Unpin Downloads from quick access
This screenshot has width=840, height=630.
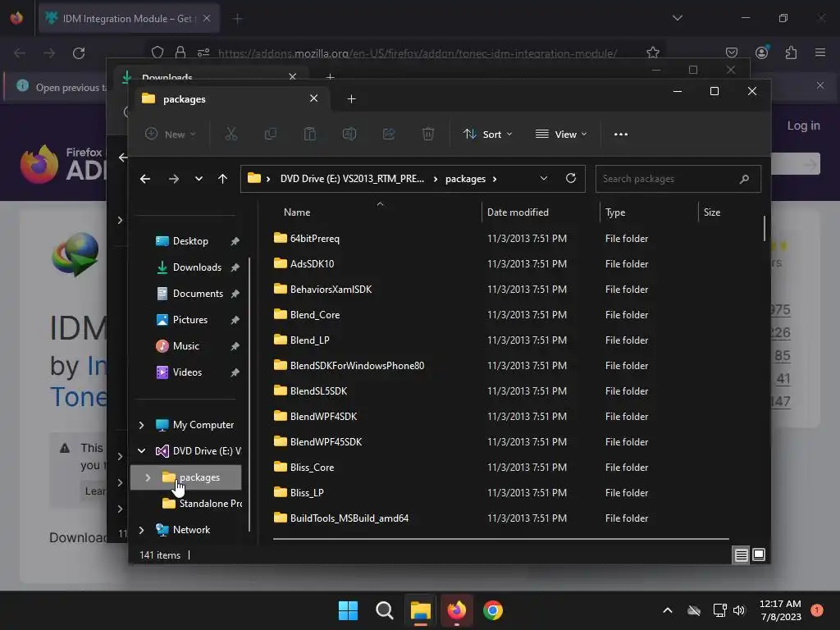point(235,267)
